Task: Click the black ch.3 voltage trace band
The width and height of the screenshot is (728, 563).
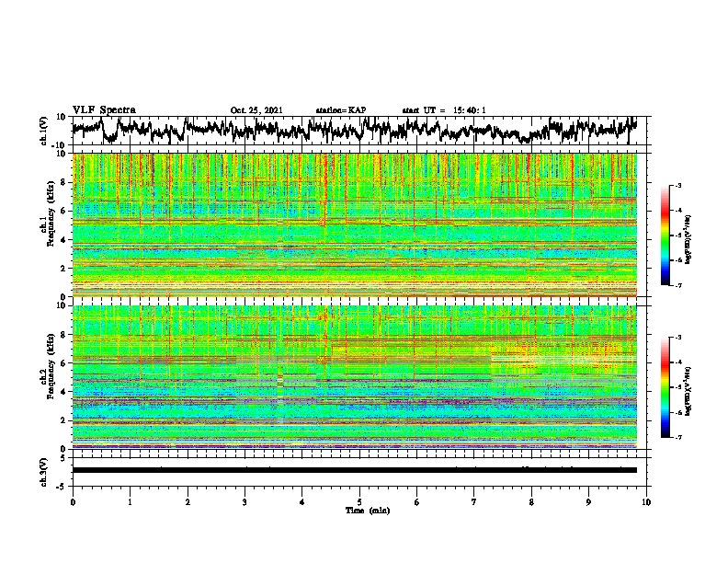Action: tap(355, 470)
